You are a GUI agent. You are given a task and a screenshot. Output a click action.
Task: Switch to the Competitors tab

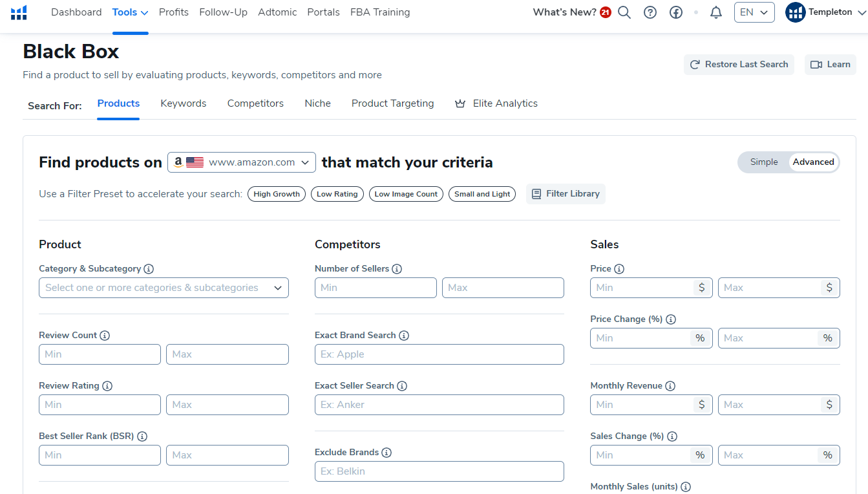(x=255, y=103)
